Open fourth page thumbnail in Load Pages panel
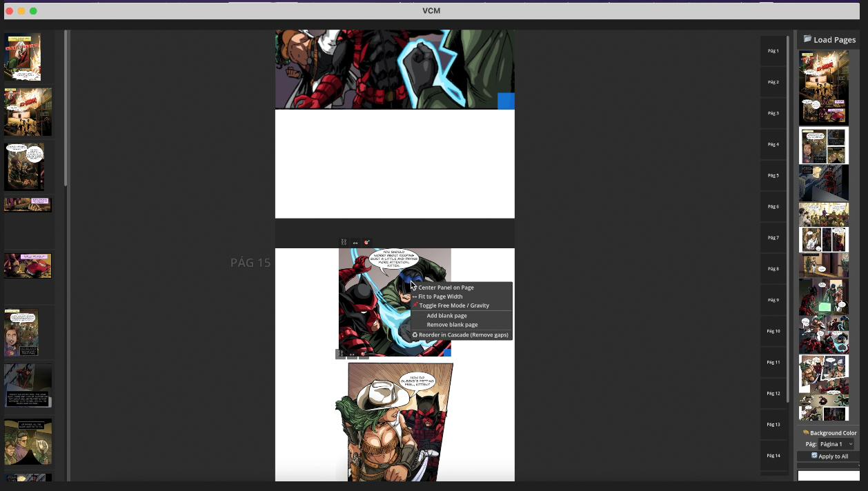Screen dimensions: 868x491 pos(824,214)
